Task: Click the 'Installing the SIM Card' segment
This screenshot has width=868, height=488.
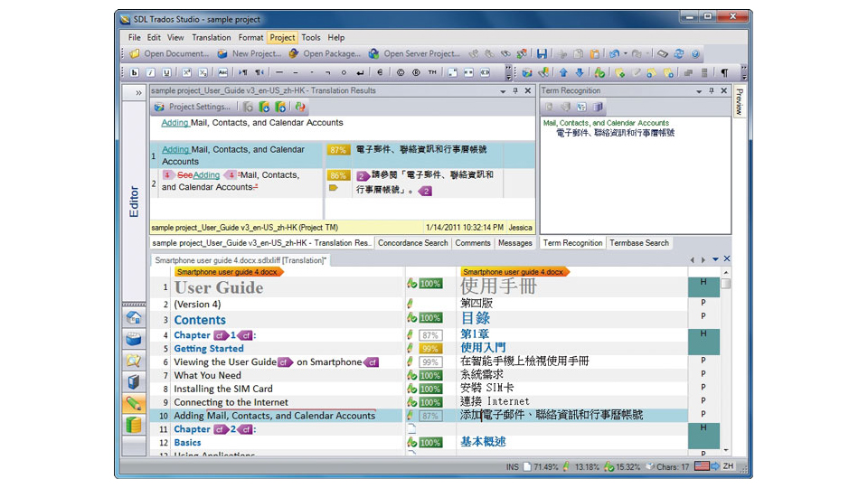Action: coord(223,389)
